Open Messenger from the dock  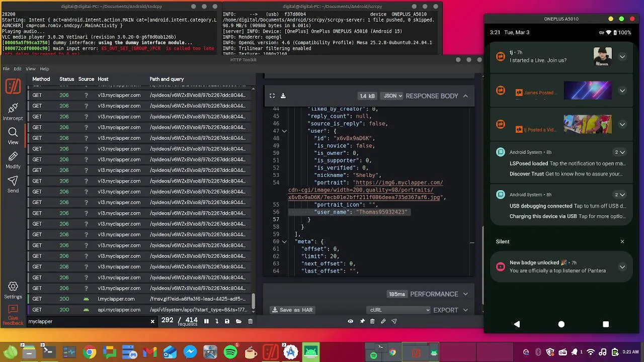click(190, 352)
